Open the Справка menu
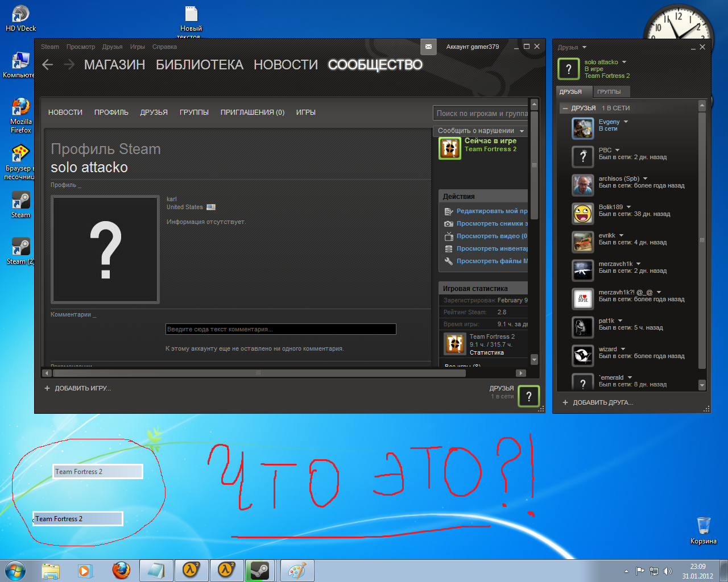The height and width of the screenshot is (582, 728). pos(164,47)
